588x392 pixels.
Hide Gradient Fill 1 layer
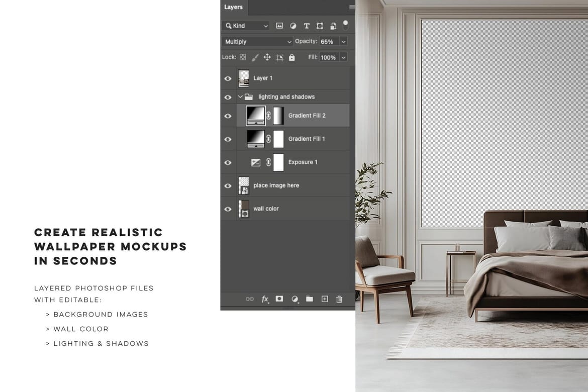[x=228, y=139]
